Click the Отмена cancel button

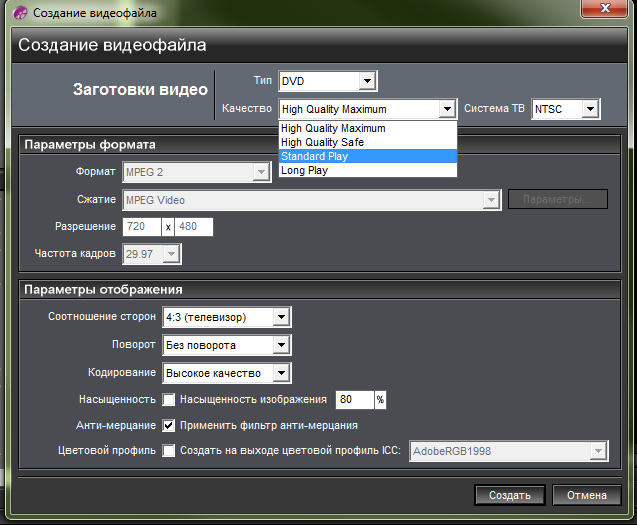[586, 495]
